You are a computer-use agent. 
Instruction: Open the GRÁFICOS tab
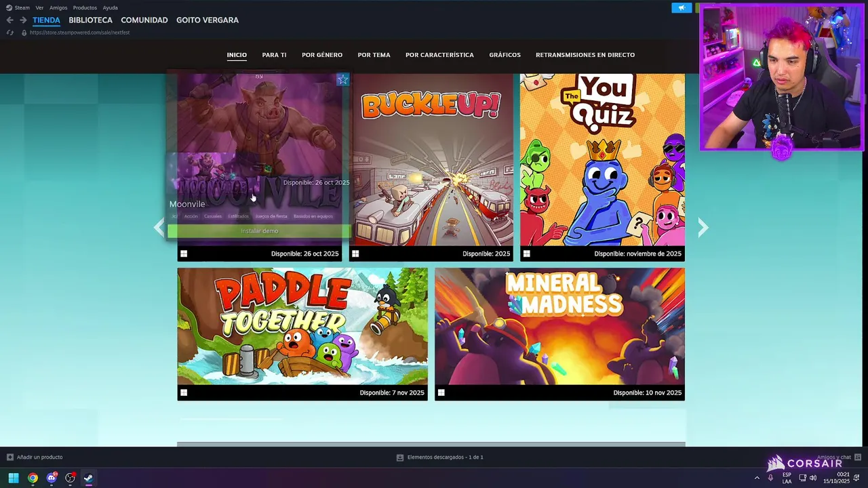pos(505,55)
